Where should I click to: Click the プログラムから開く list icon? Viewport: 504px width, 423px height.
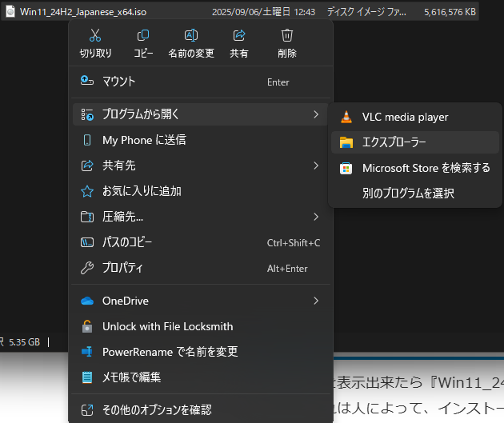click(86, 114)
